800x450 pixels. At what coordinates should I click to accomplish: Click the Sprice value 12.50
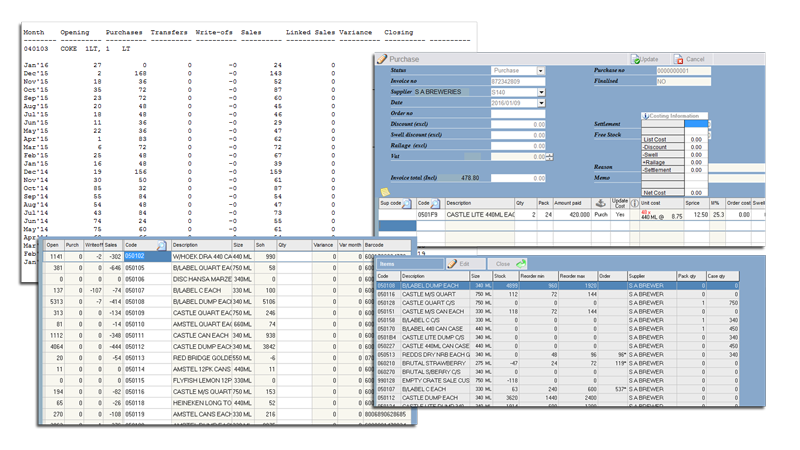tap(697, 215)
